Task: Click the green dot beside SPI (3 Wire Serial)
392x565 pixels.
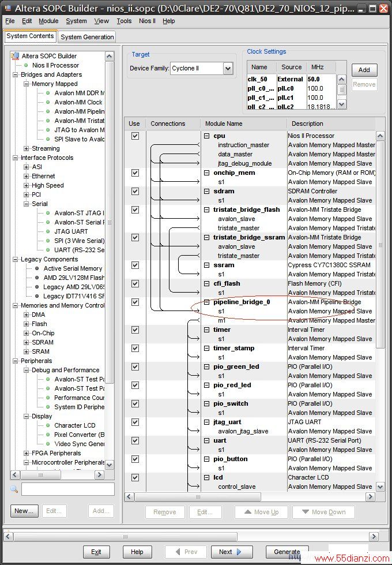Action: pos(48,241)
